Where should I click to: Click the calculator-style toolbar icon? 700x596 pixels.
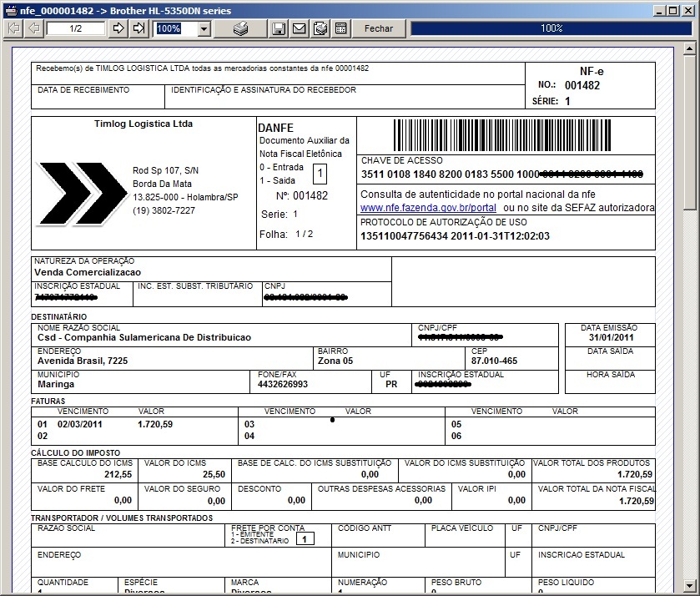(x=340, y=28)
